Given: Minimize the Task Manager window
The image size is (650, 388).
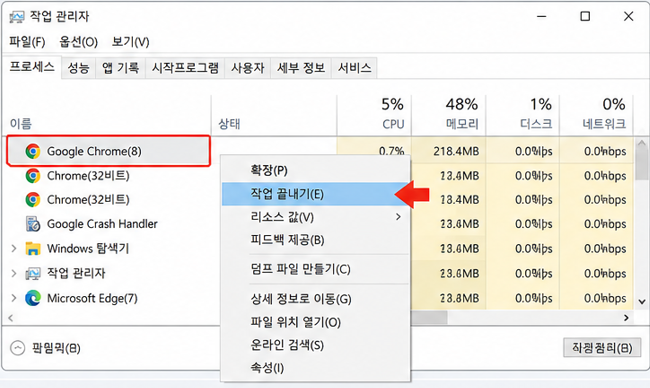Looking at the screenshot, I should (x=541, y=17).
